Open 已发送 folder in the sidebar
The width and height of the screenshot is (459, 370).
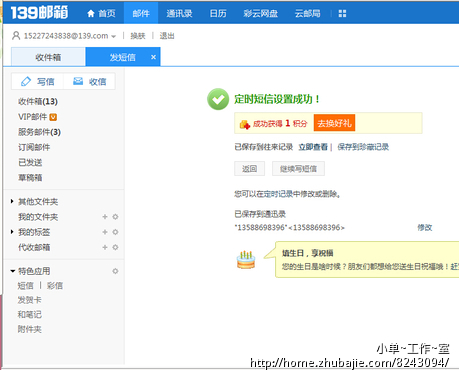30,162
